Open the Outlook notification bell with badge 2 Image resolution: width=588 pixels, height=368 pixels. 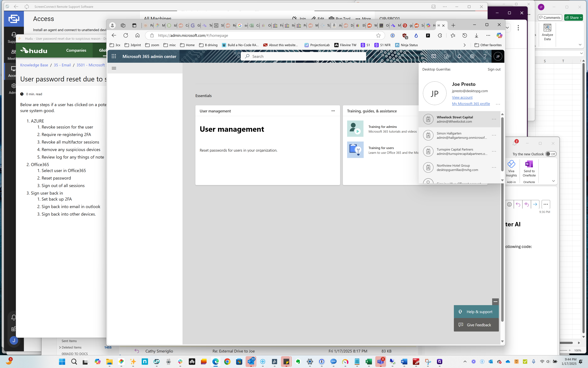point(515,143)
